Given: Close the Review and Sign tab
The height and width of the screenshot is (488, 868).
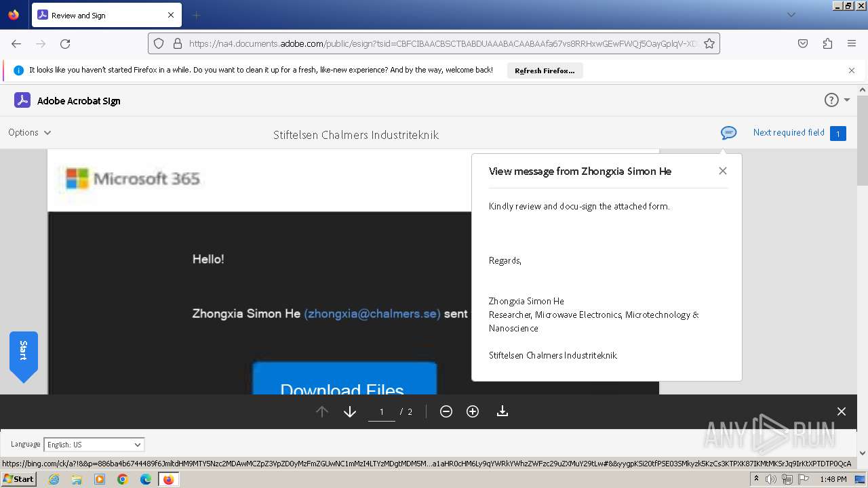Looking at the screenshot, I should coord(171,15).
